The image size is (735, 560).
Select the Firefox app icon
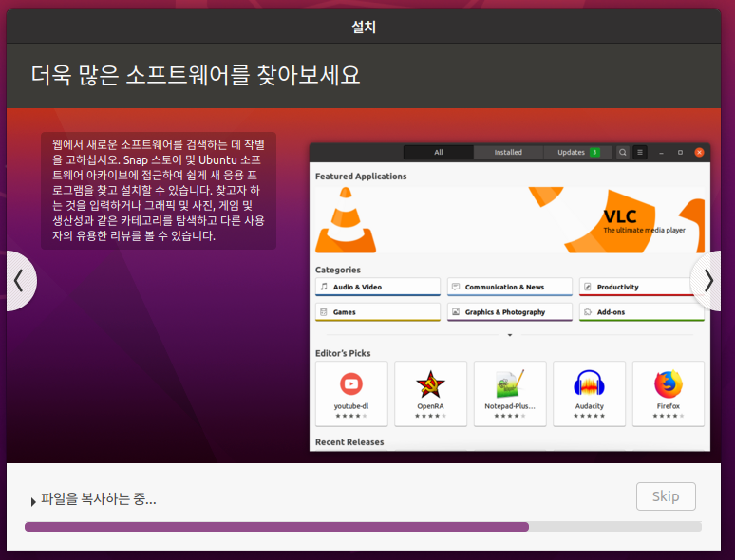pyautogui.click(x=669, y=384)
